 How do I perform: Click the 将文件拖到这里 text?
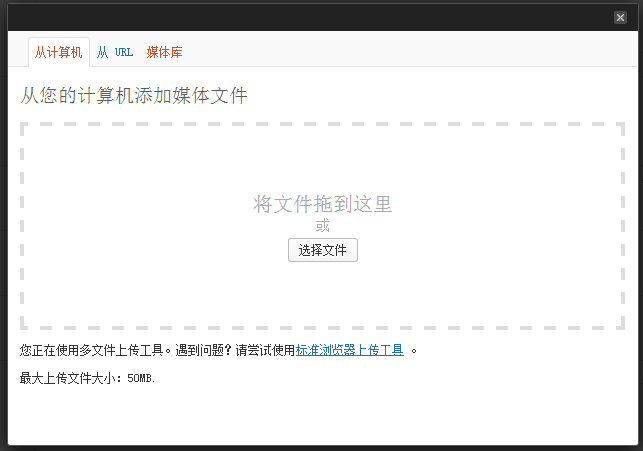(322, 204)
